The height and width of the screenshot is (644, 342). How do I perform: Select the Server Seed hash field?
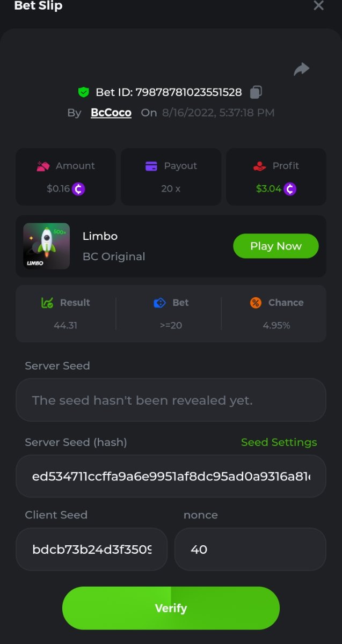click(x=171, y=477)
